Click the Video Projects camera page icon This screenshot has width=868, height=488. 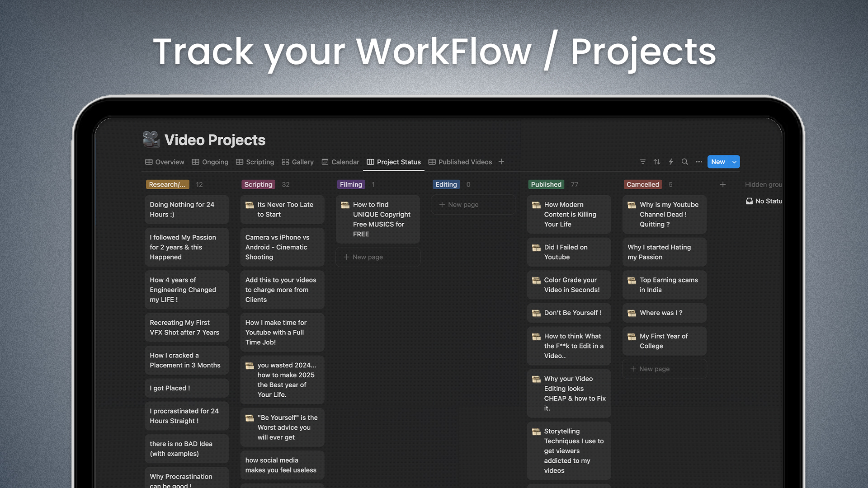[151, 139]
